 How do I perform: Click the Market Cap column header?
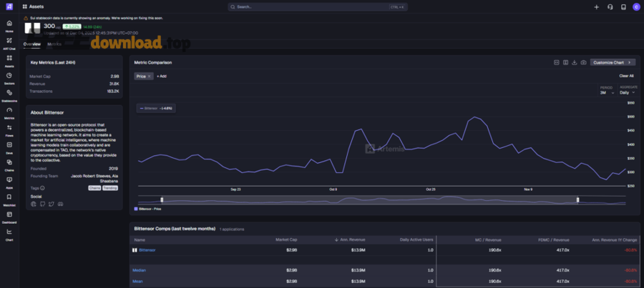pyautogui.click(x=286, y=239)
